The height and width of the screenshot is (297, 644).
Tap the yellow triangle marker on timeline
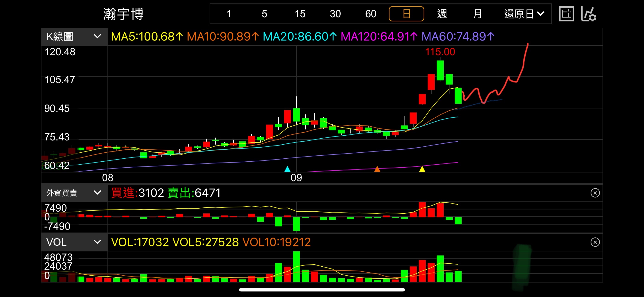(422, 169)
